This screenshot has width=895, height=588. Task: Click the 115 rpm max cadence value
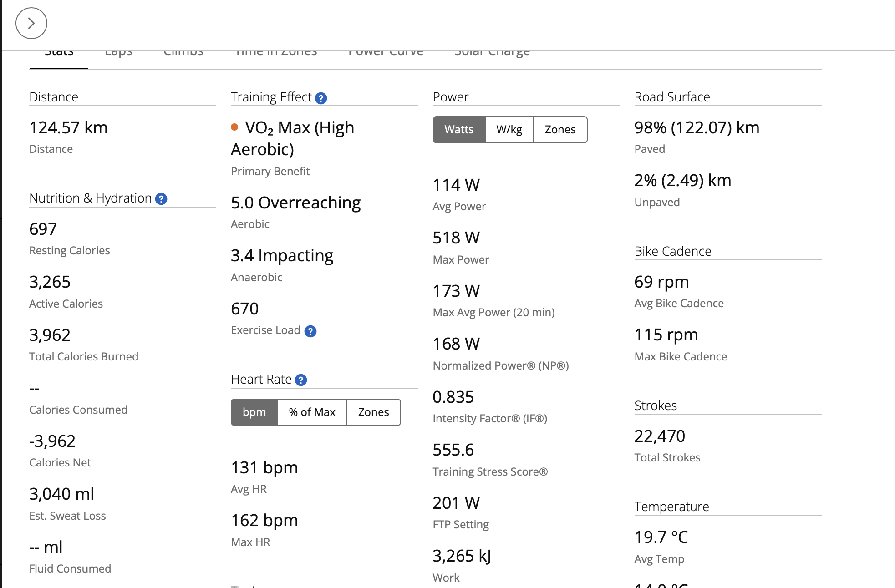pos(666,335)
